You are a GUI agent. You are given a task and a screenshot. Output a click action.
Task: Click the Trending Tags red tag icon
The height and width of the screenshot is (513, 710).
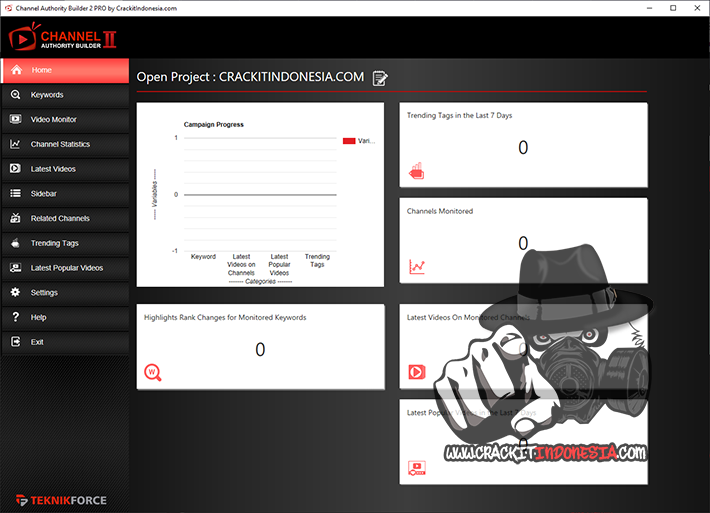point(417,171)
